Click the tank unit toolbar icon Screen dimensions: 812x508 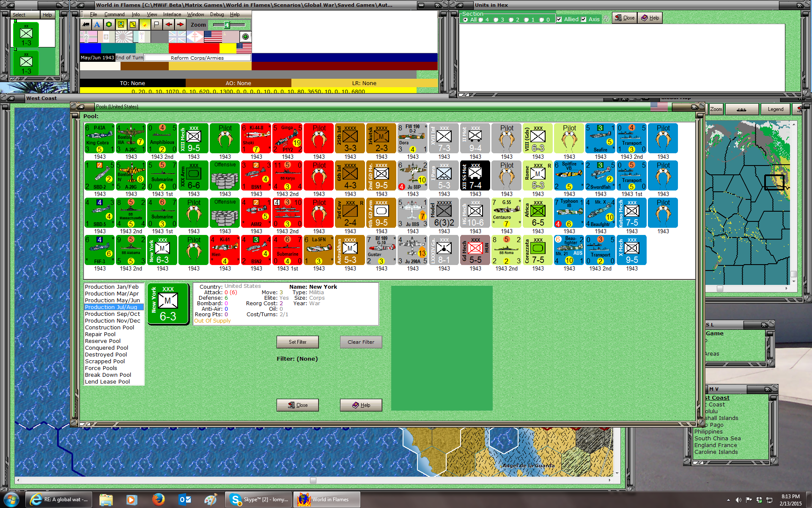(x=86, y=25)
